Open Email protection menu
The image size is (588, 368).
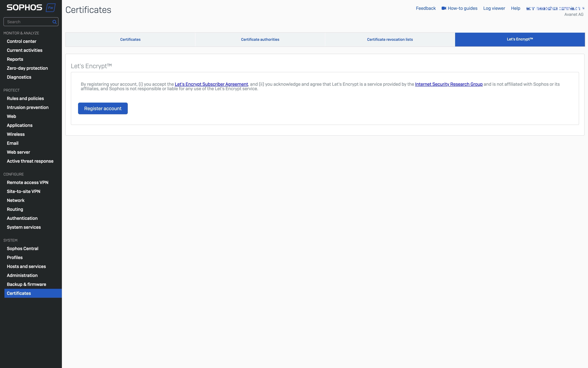(13, 143)
